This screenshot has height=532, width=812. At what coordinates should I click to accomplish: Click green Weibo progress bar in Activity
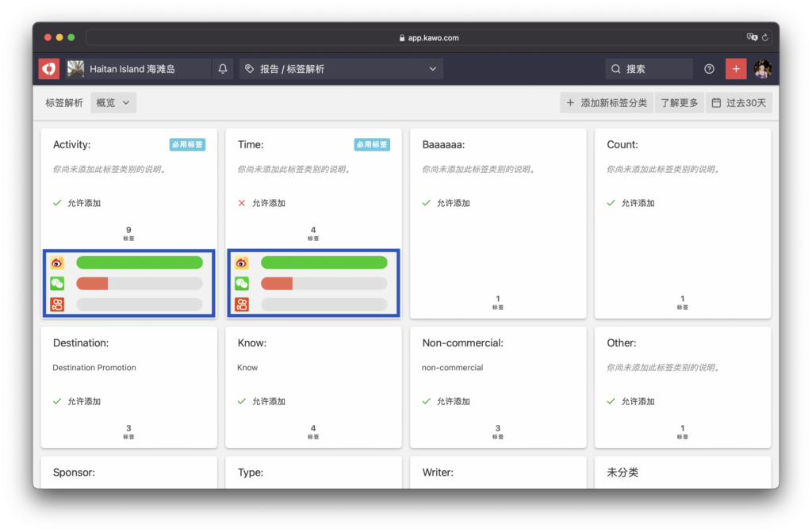click(139, 262)
